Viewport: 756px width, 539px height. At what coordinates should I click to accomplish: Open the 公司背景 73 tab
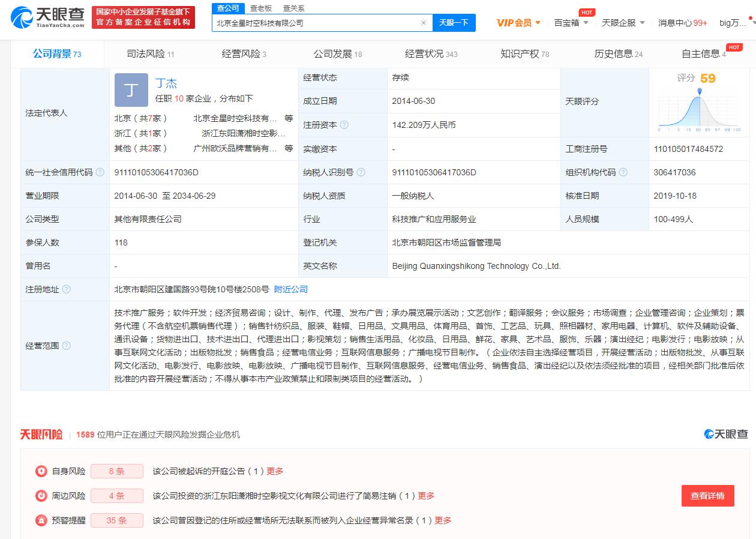(57, 54)
